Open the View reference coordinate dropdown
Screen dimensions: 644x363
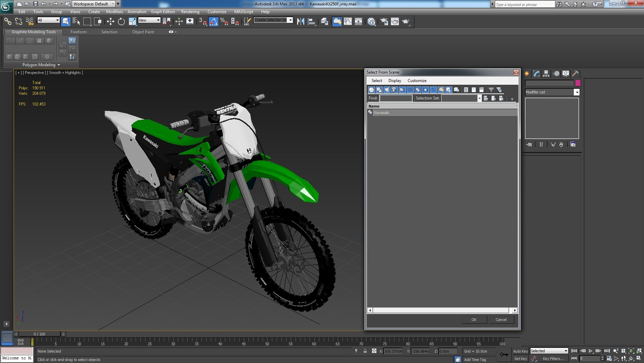pos(149,20)
